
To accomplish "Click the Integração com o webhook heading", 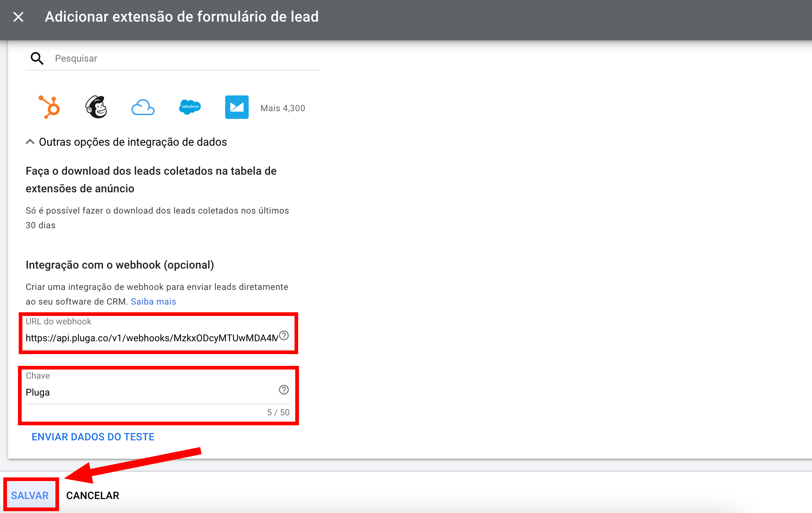I will point(120,265).
